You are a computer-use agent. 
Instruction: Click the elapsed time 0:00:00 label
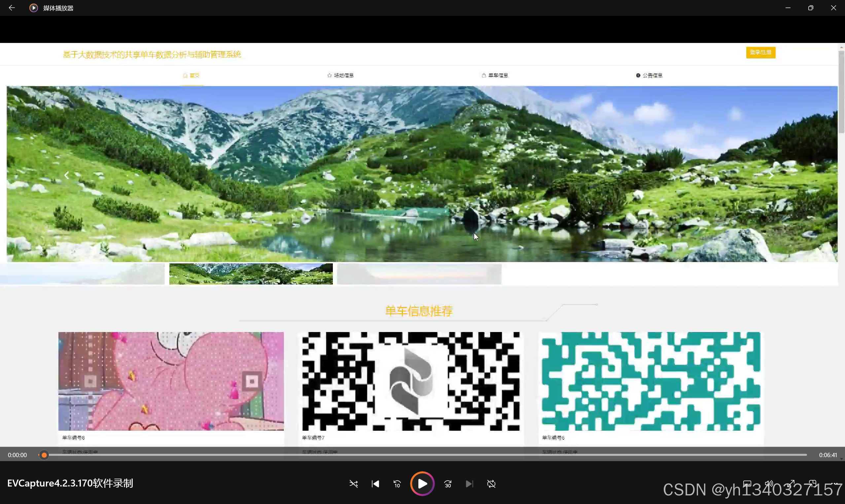click(17, 455)
